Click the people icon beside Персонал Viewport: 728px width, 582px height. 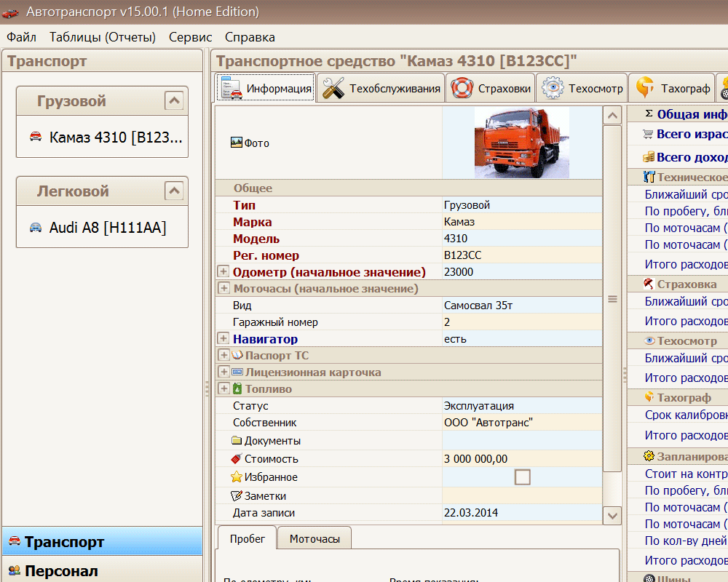click(x=15, y=570)
